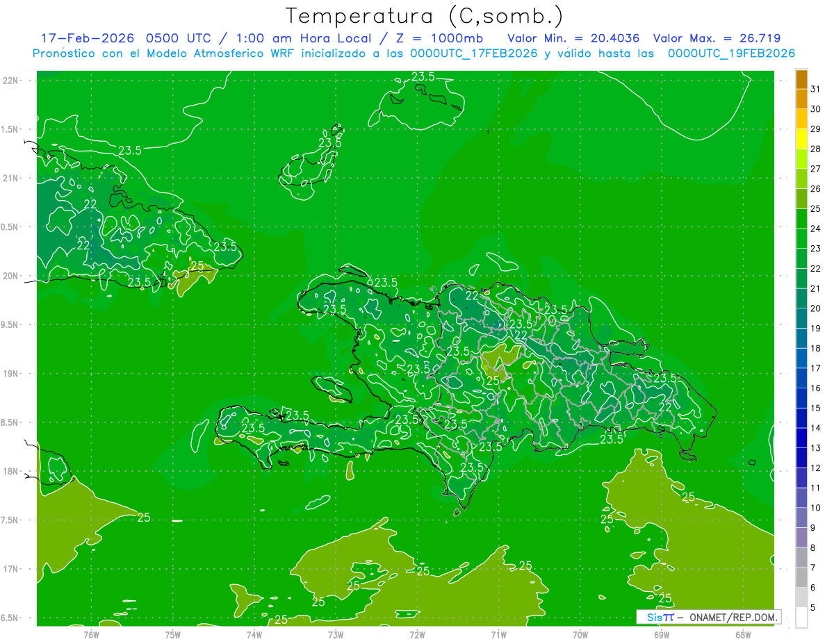834x644 pixels.
Task: Click the '22N' latitude axis label
Action: (x=11, y=81)
